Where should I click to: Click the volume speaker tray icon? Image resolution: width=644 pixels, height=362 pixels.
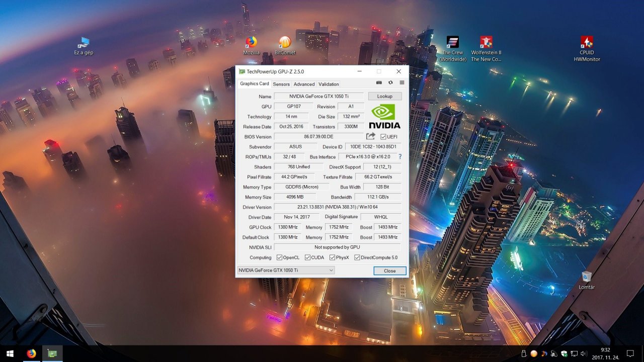click(584, 353)
